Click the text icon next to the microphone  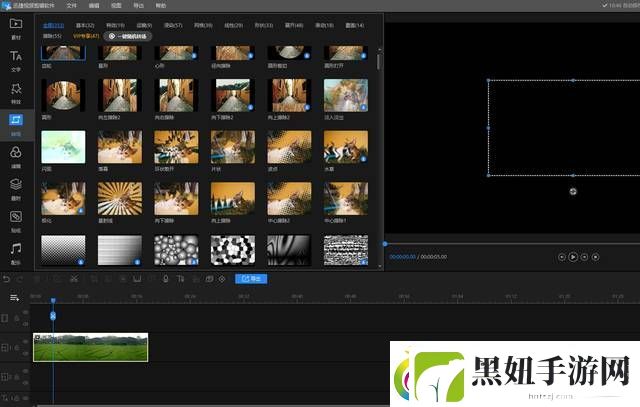point(180,279)
